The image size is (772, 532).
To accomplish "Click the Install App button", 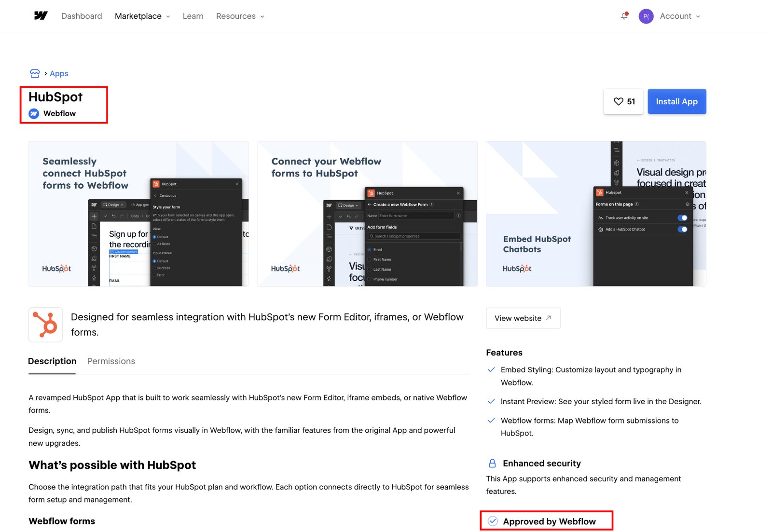I will click(676, 101).
